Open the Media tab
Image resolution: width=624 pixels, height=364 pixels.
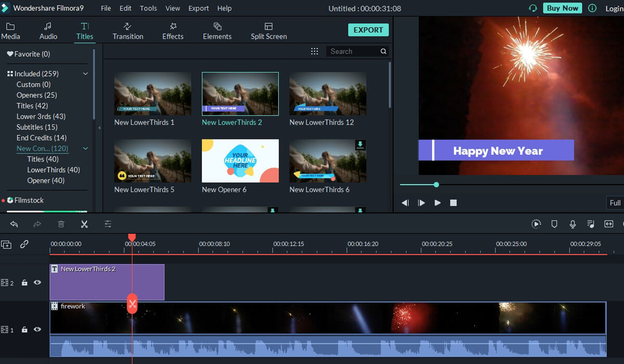(10, 31)
